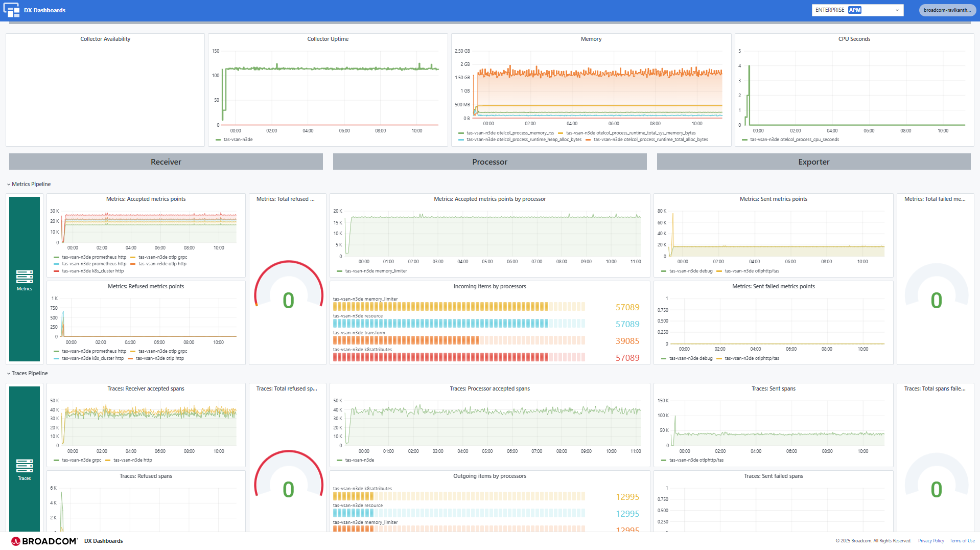Collapse the Traces Pipeline section
The height and width of the screenshot is (550, 980).
click(9, 373)
